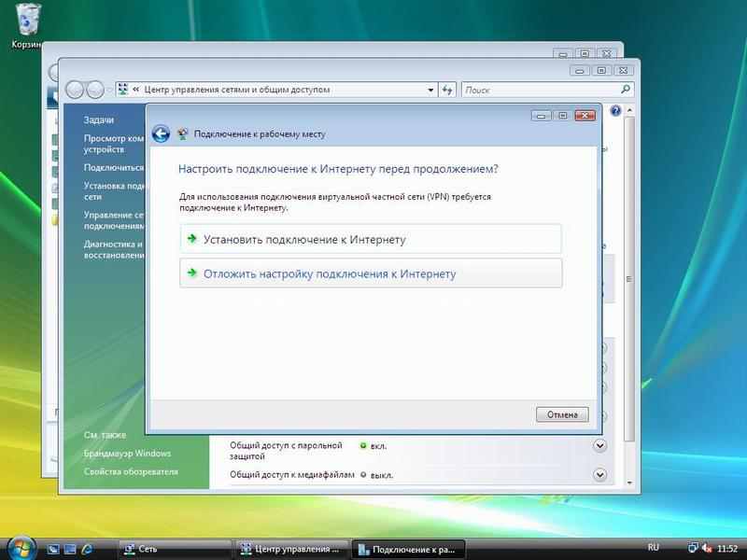Expand Общий доступ к медиафайлам section
The image size is (747, 560).
599,475
